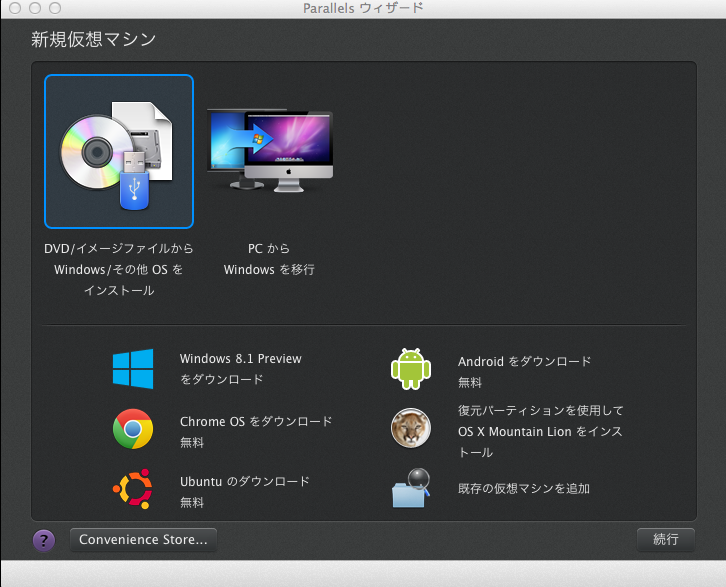Click the Windows 8.1 logo icon
Image resolution: width=726 pixels, height=587 pixels.
click(x=133, y=369)
